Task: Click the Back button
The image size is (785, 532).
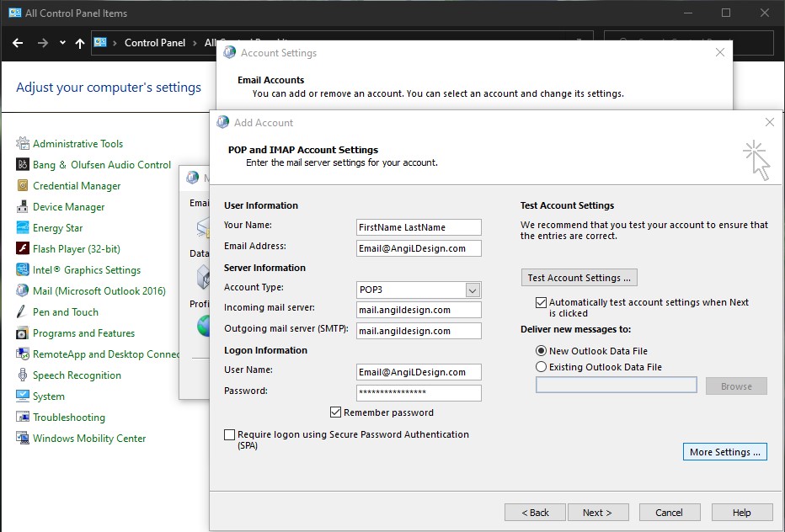Action: click(535, 513)
